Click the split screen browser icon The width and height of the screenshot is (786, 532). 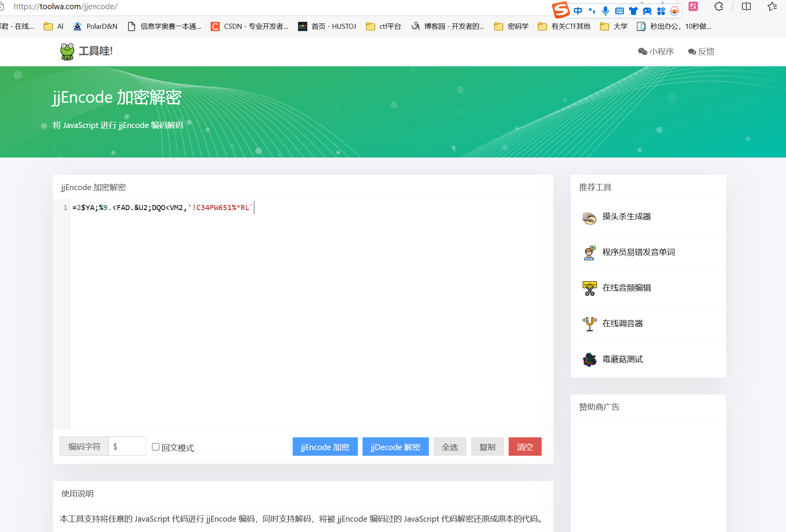click(x=746, y=7)
